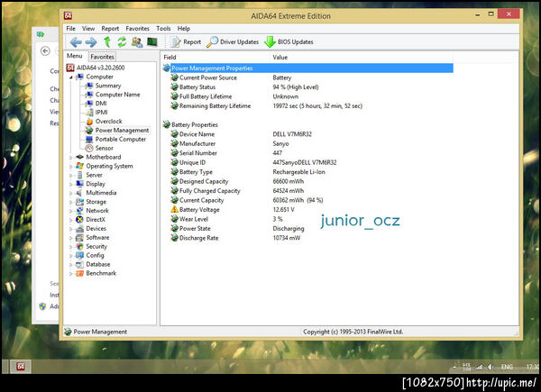Select Sensor in the tree
The image size is (541, 392).
[105, 149]
